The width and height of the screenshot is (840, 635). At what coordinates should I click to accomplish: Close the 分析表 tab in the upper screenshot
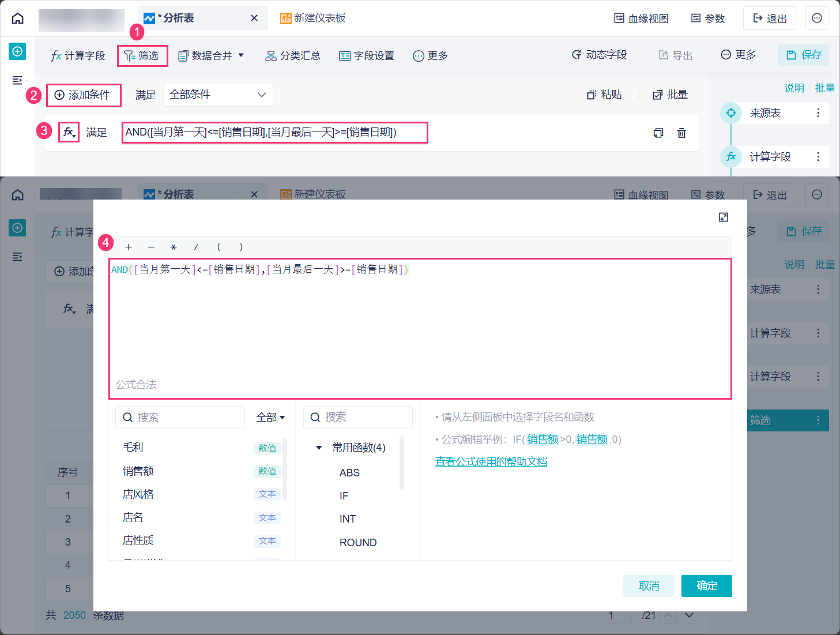pos(254,18)
